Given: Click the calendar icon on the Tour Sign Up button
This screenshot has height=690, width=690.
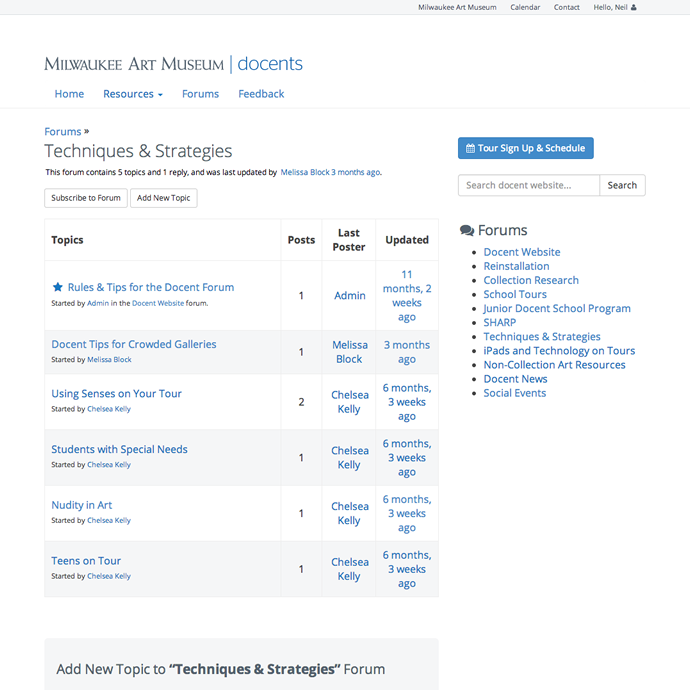Looking at the screenshot, I should [x=470, y=148].
